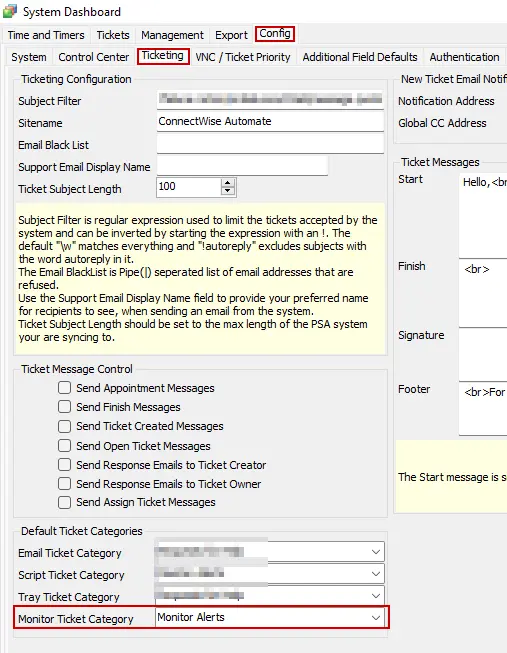The image size is (507, 653).
Task: Select the Control Center sub-tab
Action: (94, 57)
